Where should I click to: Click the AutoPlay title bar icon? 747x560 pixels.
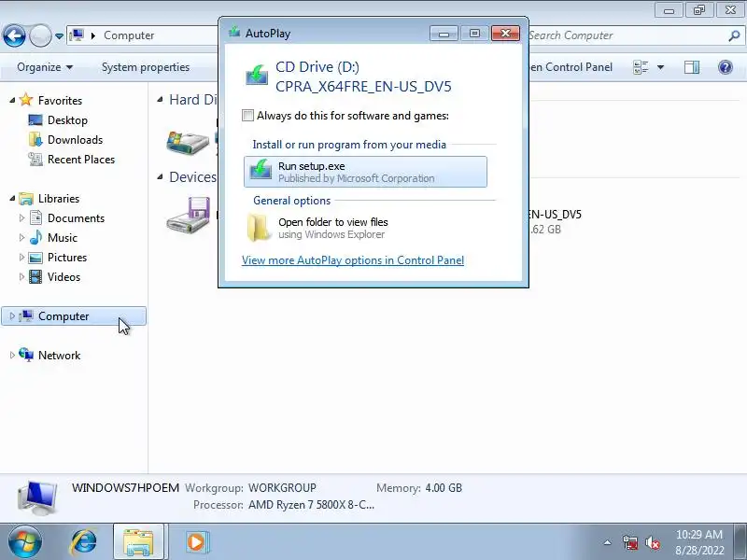pyautogui.click(x=234, y=33)
